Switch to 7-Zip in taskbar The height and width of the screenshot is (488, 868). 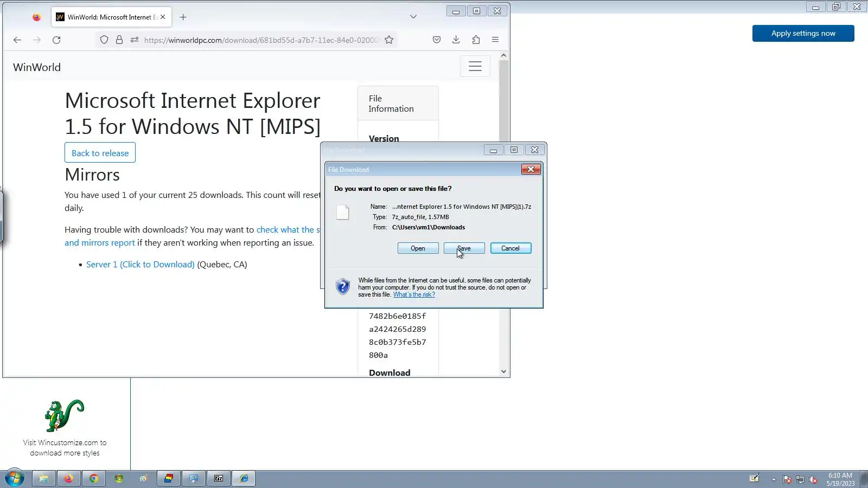(x=219, y=478)
